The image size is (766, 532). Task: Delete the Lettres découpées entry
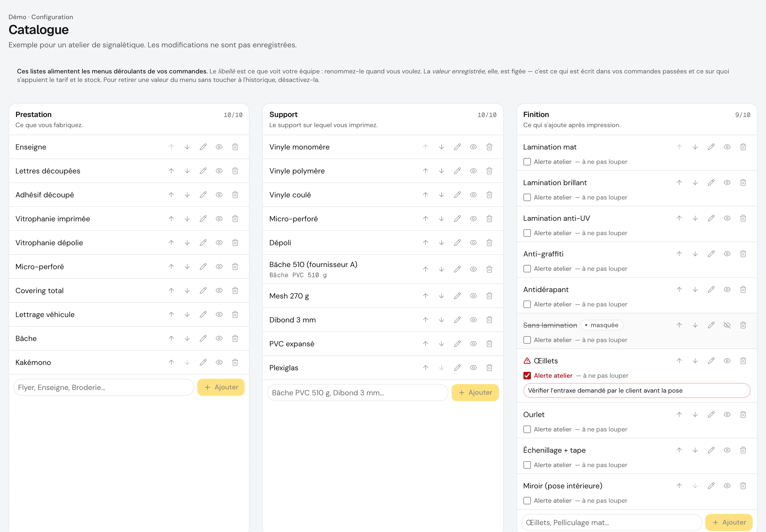[x=235, y=171]
